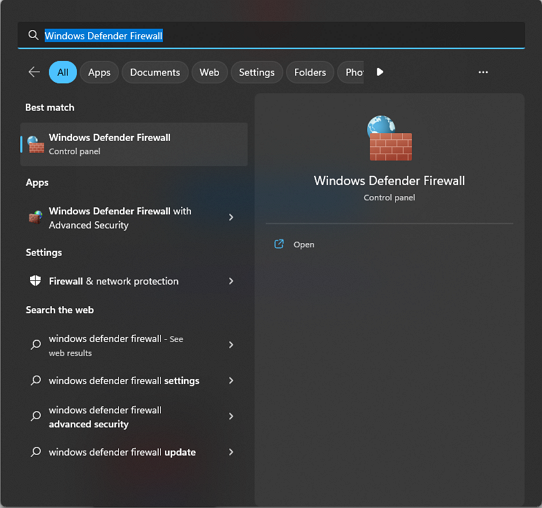
Task: Switch to the Folders filter tab
Action: coord(310,72)
